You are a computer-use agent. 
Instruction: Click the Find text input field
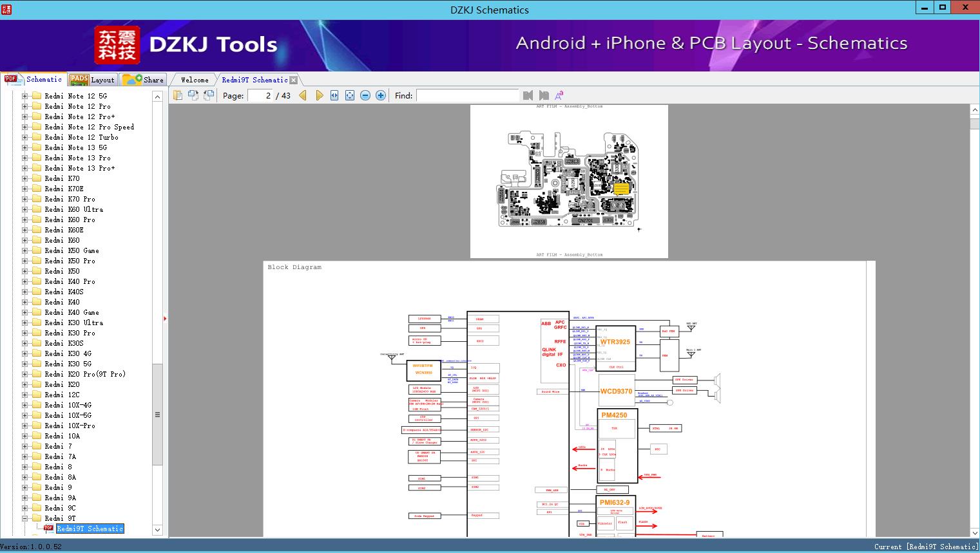tap(467, 95)
